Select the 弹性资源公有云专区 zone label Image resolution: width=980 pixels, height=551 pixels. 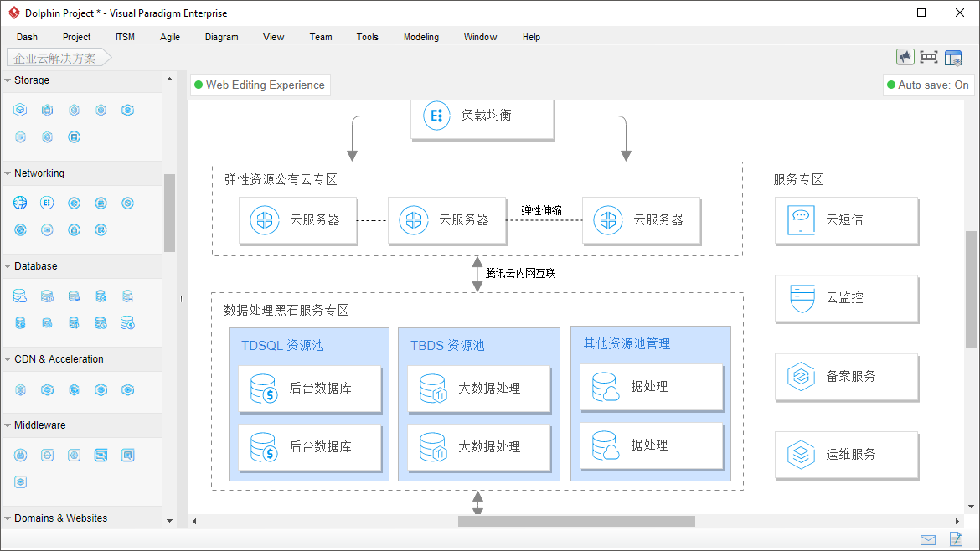[x=281, y=180]
